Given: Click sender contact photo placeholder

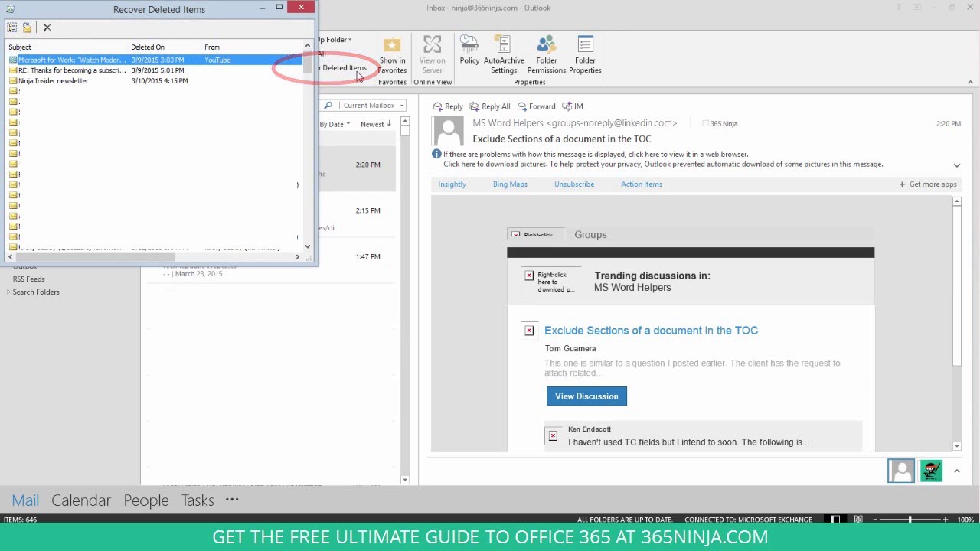Looking at the screenshot, I should [x=449, y=132].
